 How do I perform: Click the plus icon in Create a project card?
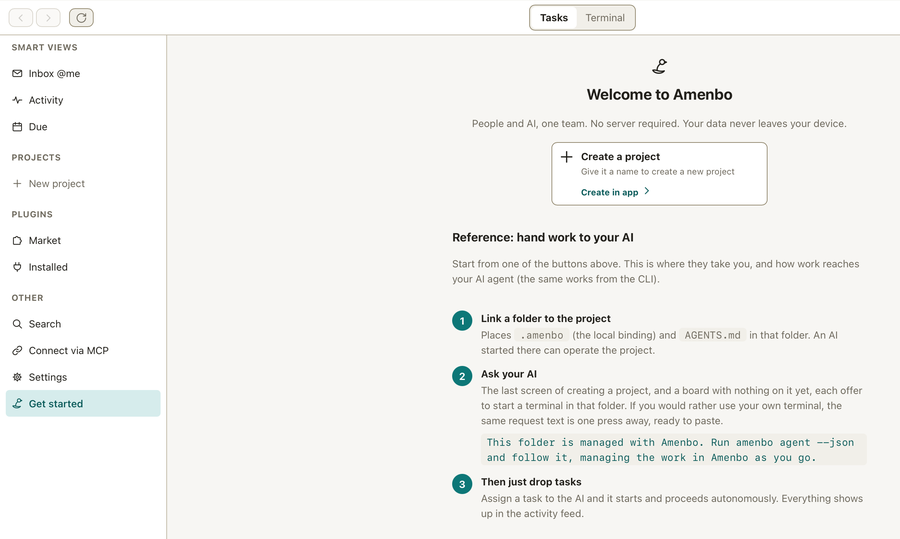coord(567,157)
